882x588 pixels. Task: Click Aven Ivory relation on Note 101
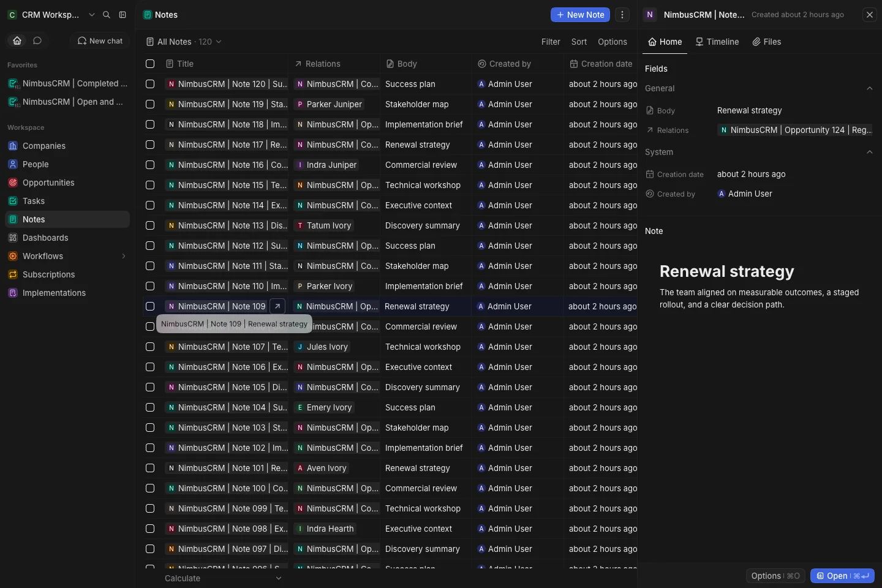click(322, 468)
